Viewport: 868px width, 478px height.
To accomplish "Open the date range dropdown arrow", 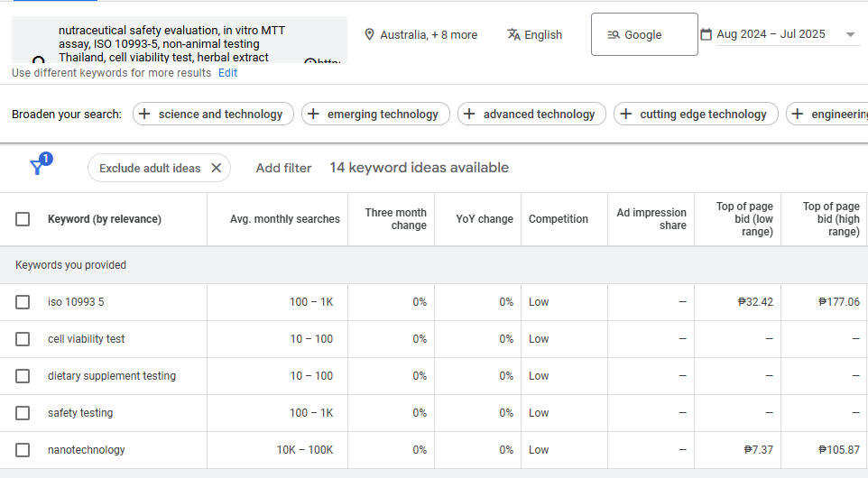I will pyautogui.click(x=851, y=35).
